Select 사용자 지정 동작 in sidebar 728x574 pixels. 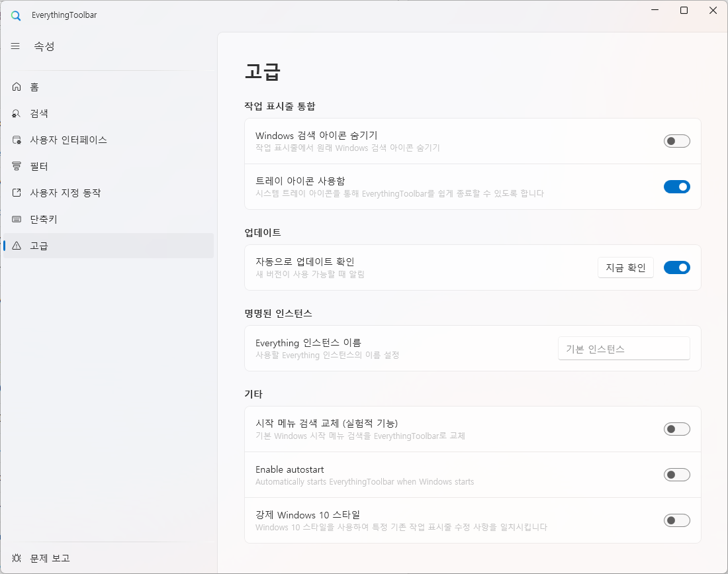click(x=108, y=193)
